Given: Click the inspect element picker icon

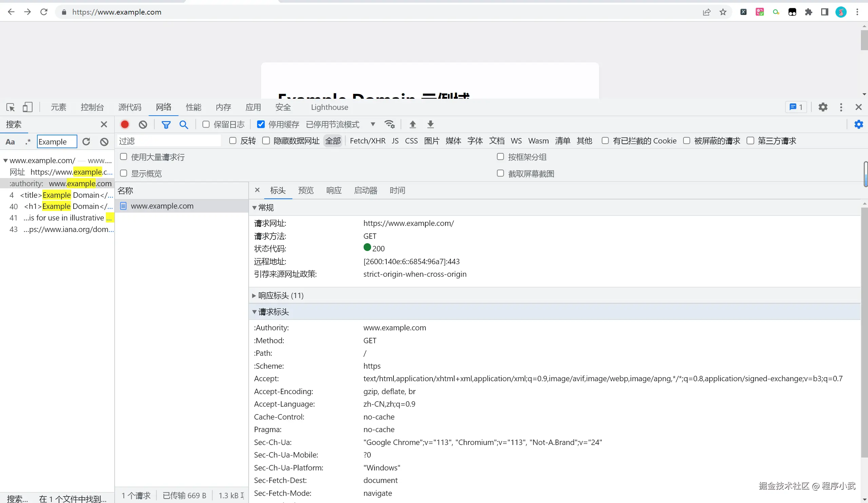Looking at the screenshot, I should [x=10, y=107].
